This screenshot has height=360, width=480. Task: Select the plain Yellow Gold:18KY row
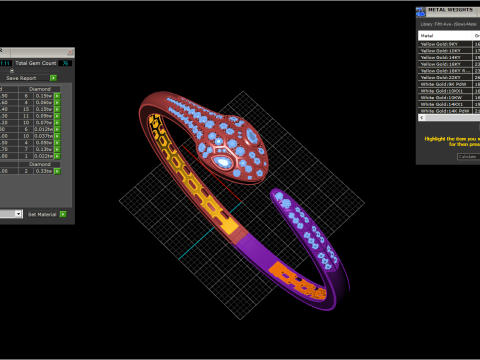(445, 64)
